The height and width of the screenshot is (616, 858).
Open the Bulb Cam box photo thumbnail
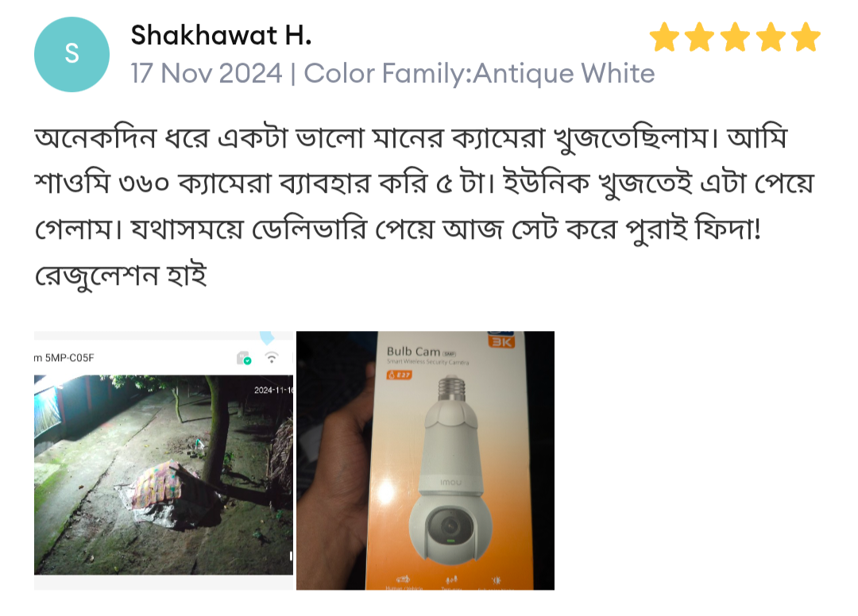coord(425,460)
